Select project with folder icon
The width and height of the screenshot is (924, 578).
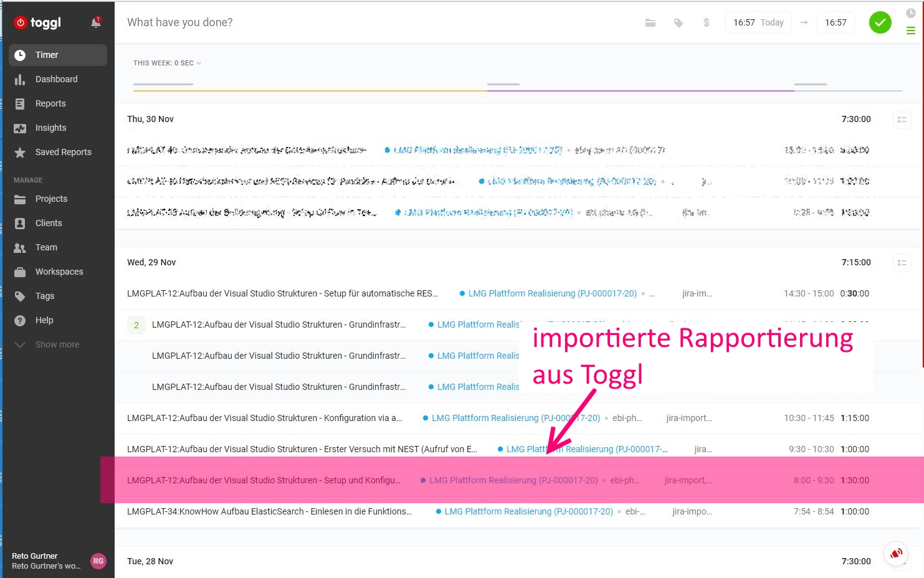point(650,23)
